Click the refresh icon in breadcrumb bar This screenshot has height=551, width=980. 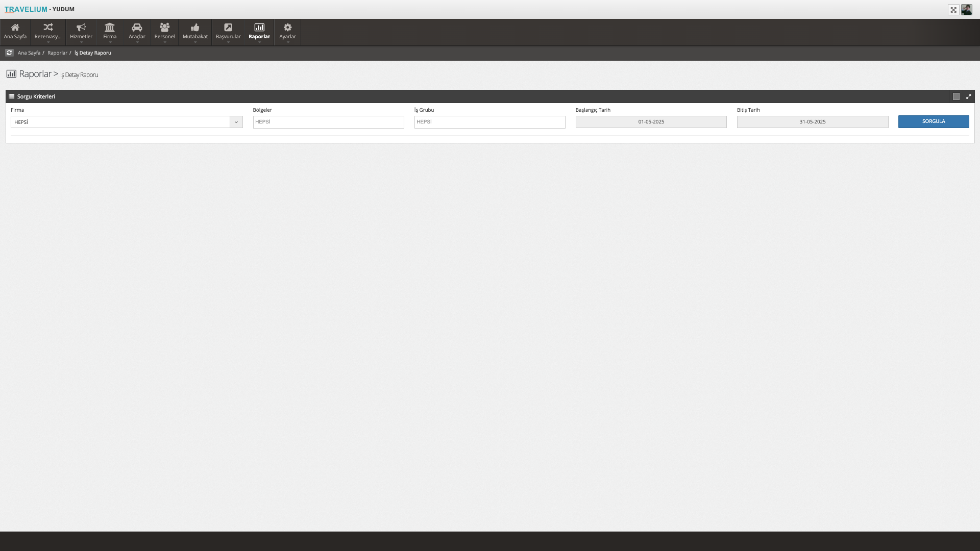pyautogui.click(x=9, y=53)
